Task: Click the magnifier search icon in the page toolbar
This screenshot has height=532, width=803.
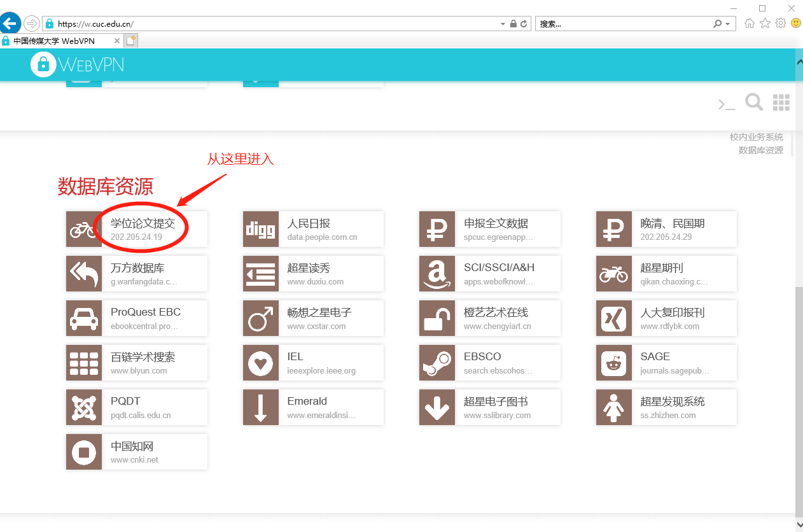Action: click(x=754, y=102)
